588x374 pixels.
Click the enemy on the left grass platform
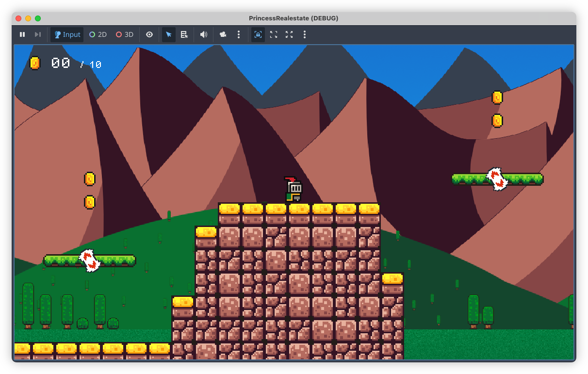tap(89, 260)
